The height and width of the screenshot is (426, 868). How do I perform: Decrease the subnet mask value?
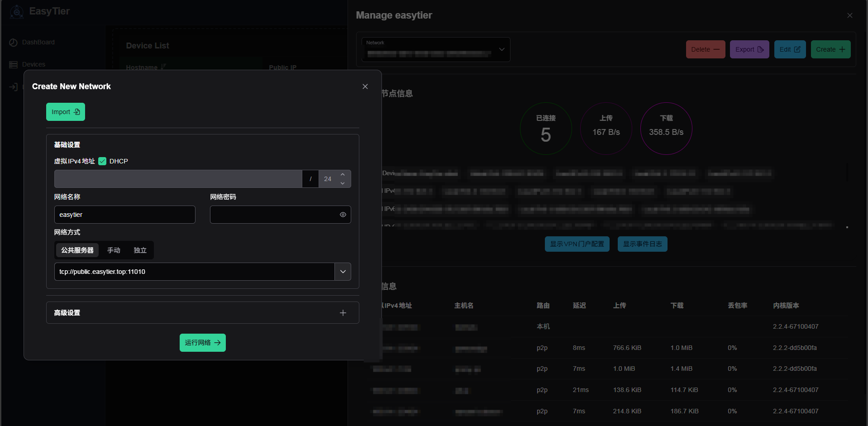(x=343, y=183)
